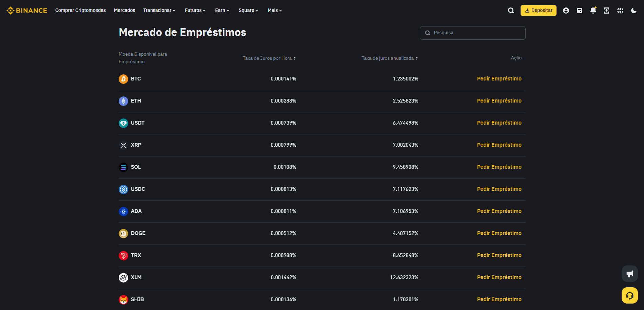Select the BTC hourly rate 0.000141%
This screenshot has height=310, width=644.
pyautogui.click(x=284, y=79)
